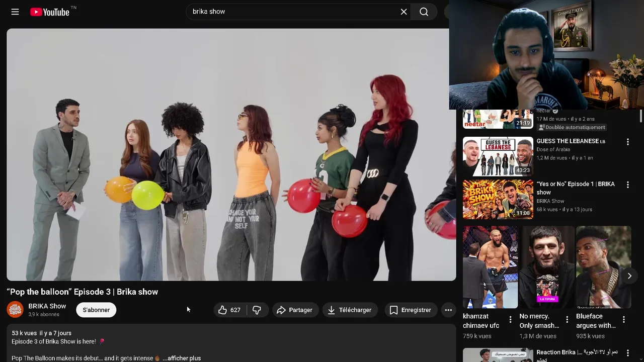This screenshot has height=362, width=644.
Task: Open the BRIKA Show channel name link
Action: 47,306
